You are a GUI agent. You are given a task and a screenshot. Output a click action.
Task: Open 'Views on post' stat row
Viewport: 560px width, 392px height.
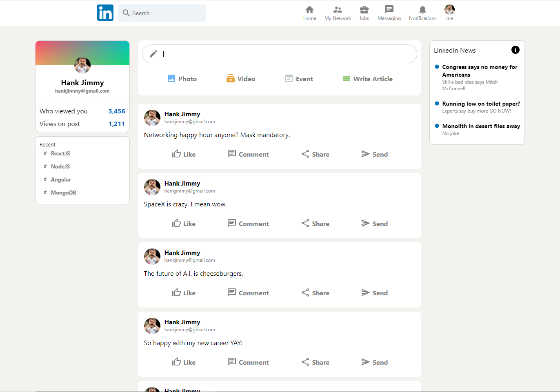[x=82, y=124]
